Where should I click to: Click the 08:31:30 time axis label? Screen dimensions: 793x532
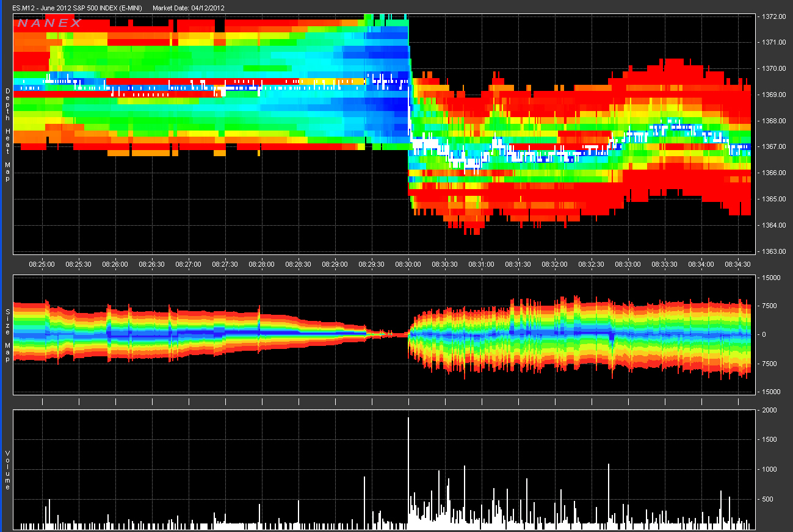(x=518, y=264)
